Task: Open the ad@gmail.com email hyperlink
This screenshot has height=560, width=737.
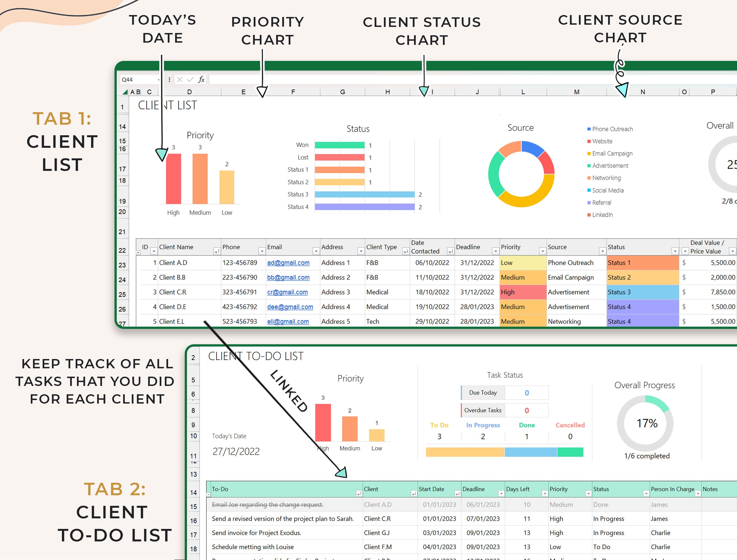Action: 288,263
